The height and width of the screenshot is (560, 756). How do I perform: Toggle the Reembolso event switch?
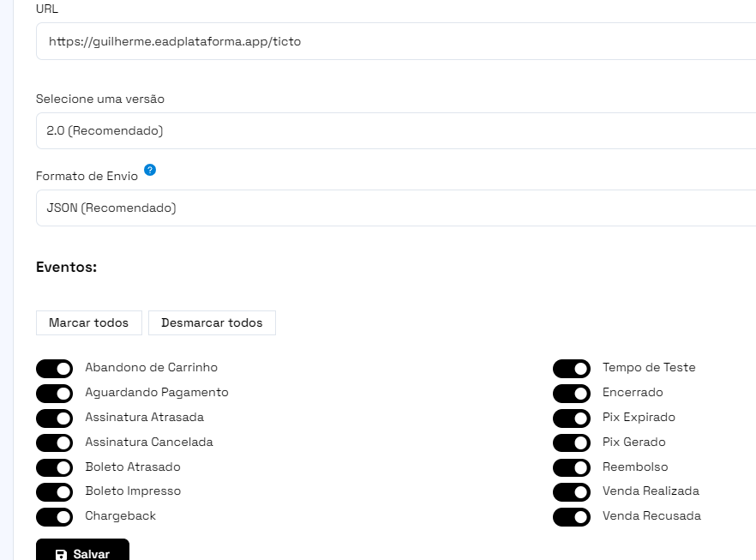(572, 467)
